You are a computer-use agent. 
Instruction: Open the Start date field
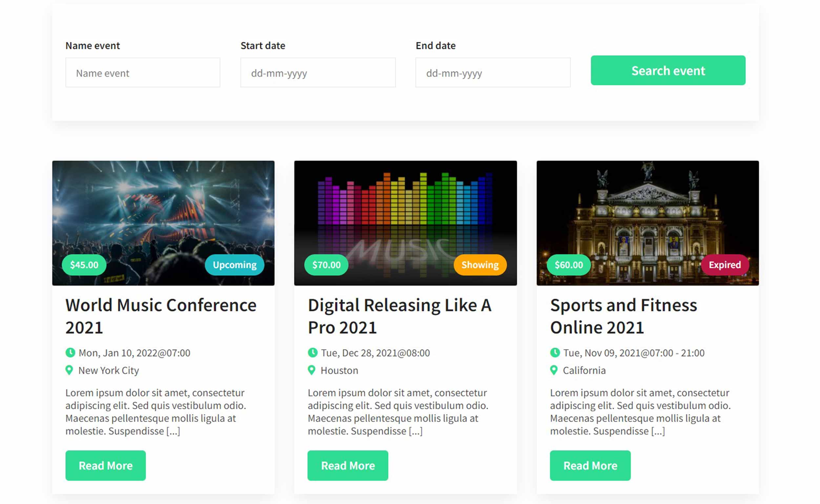318,73
